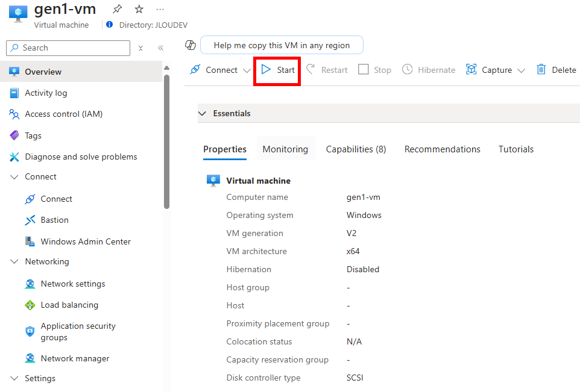Screen dimensions: 580x392
Task: Click the Computer name value gen1-vm
Action: (363, 198)
